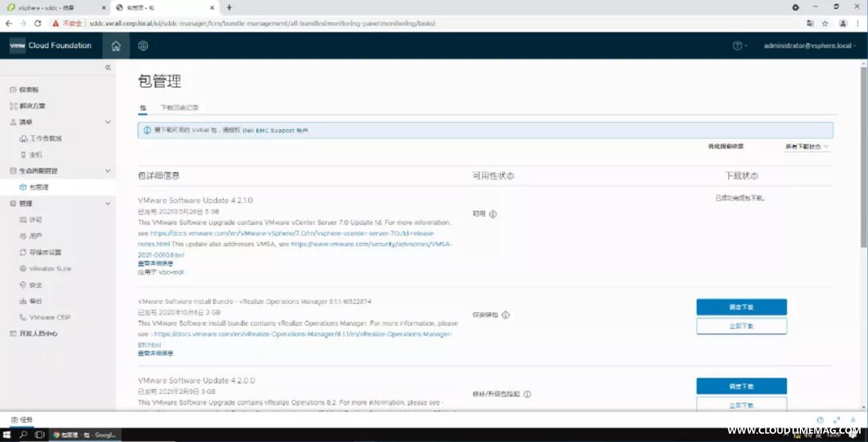Expand the tasks panel with double-chevron icon
The height and width of the screenshot is (442, 868).
point(853,420)
